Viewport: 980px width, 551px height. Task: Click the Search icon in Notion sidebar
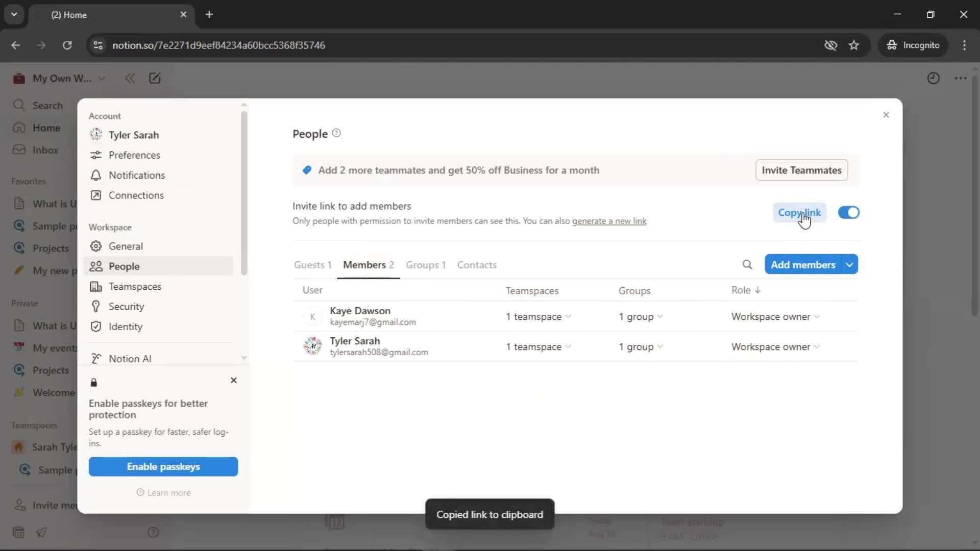(x=19, y=105)
